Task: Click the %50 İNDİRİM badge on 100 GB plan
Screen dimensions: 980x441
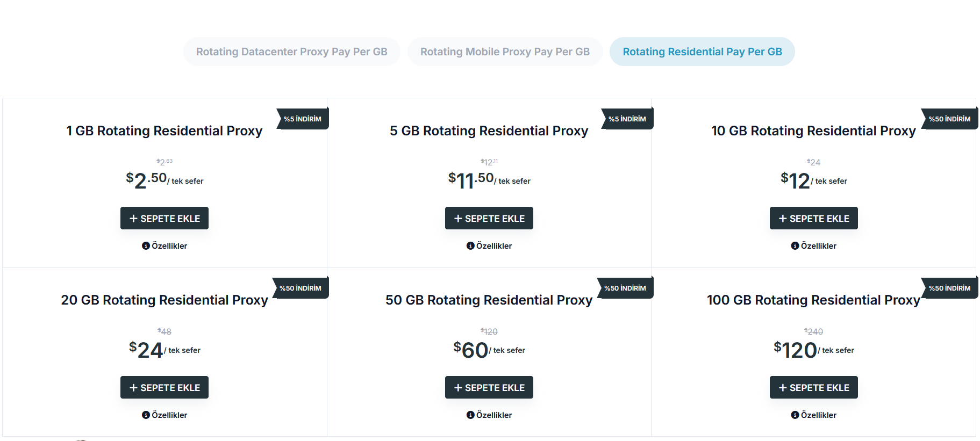Action: (x=950, y=288)
